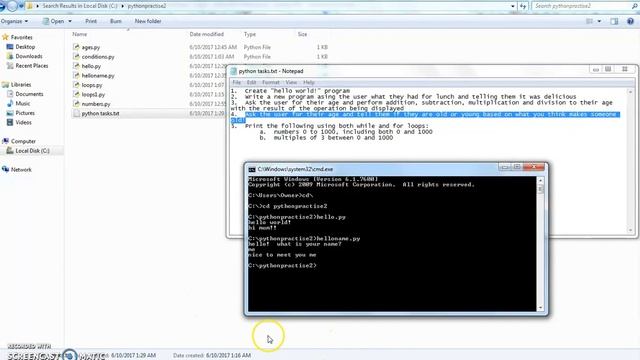Sort by Name column header
The height and width of the screenshot is (360, 640).
80,34
